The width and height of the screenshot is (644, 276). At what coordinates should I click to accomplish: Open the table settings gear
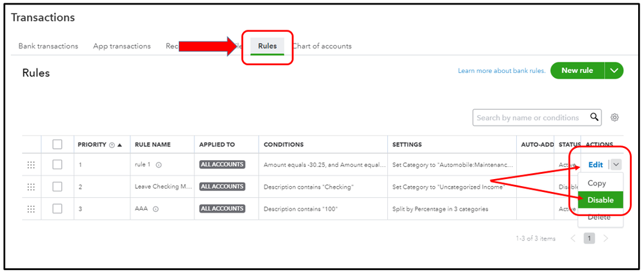615,118
